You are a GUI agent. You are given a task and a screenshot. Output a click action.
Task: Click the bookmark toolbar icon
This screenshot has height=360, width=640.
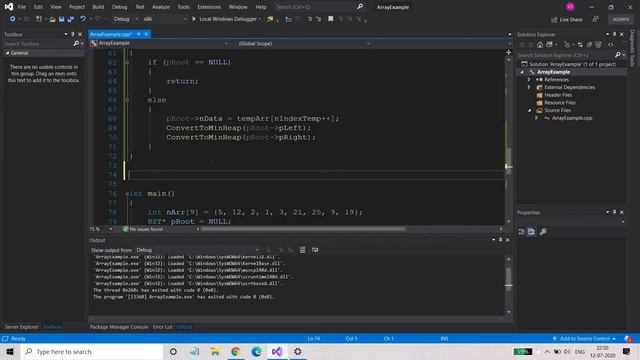(x=331, y=19)
